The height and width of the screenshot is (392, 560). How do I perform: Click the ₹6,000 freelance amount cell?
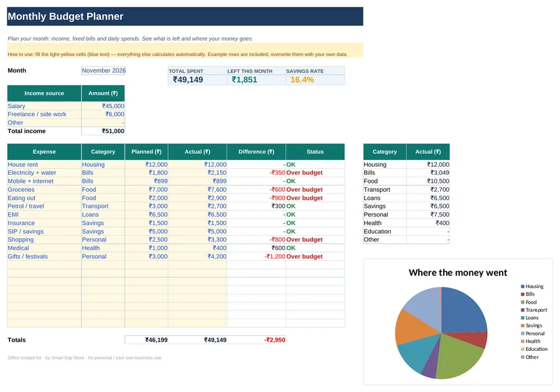(103, 114)
